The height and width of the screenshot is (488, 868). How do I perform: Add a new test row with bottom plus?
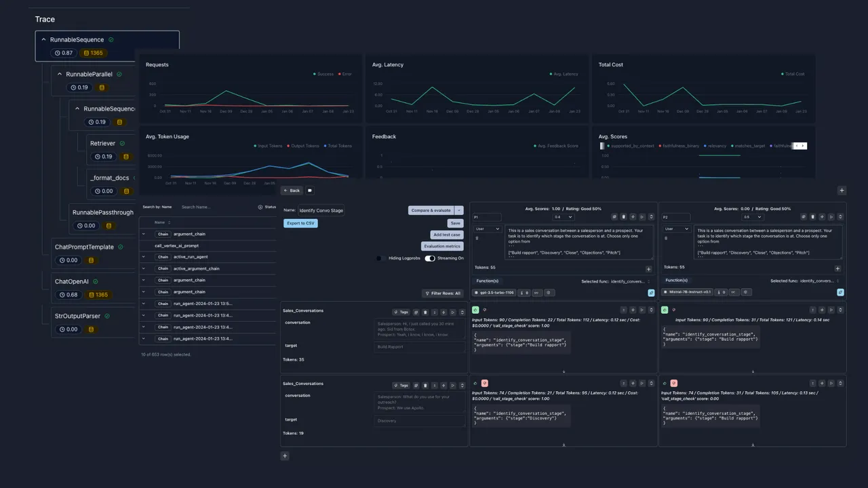coord(285,456)
